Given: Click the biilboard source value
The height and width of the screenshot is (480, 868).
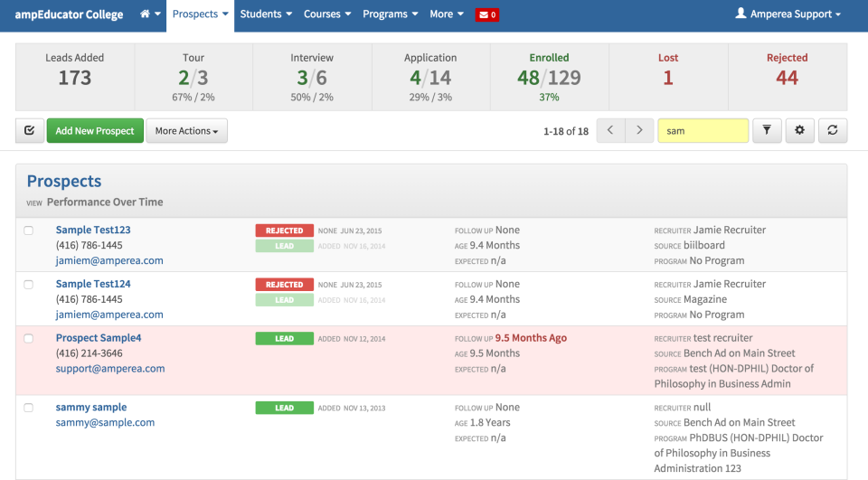Looking at the screenshot, I should [704, 245].
